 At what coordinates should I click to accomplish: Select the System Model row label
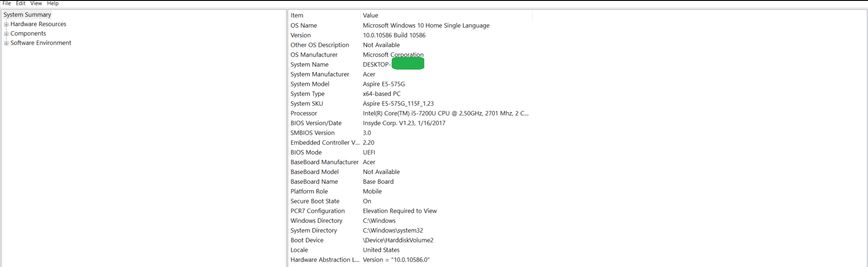click(x=310, y=84)
